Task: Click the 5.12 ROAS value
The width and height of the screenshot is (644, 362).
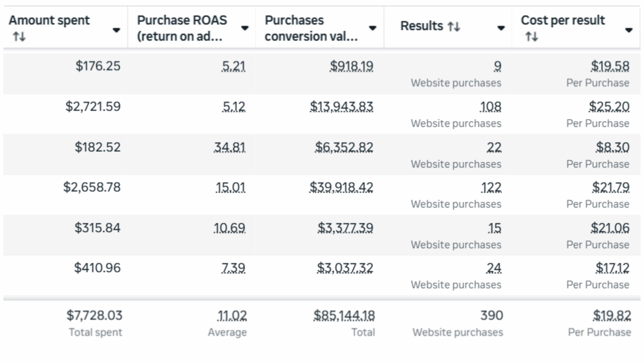Action: click(x=234, y=107)
